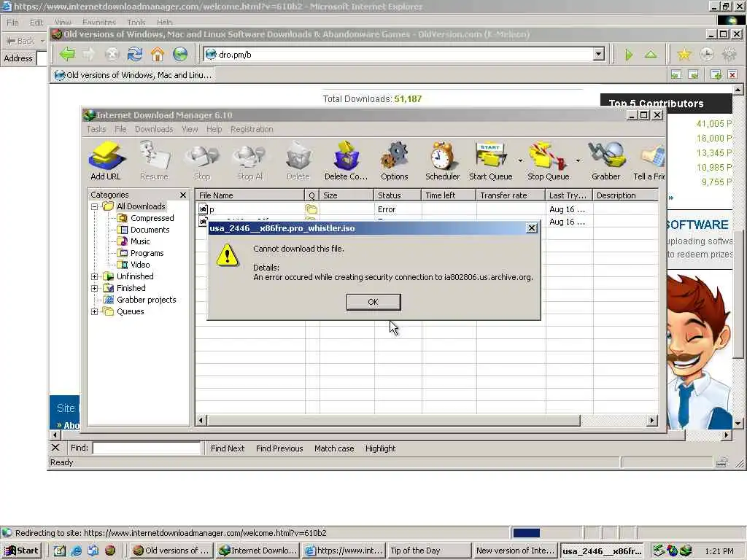Screen dimensions: 747x560
Task: Click the Delete Completed toolbar icon
Action: tap(347, 156)
